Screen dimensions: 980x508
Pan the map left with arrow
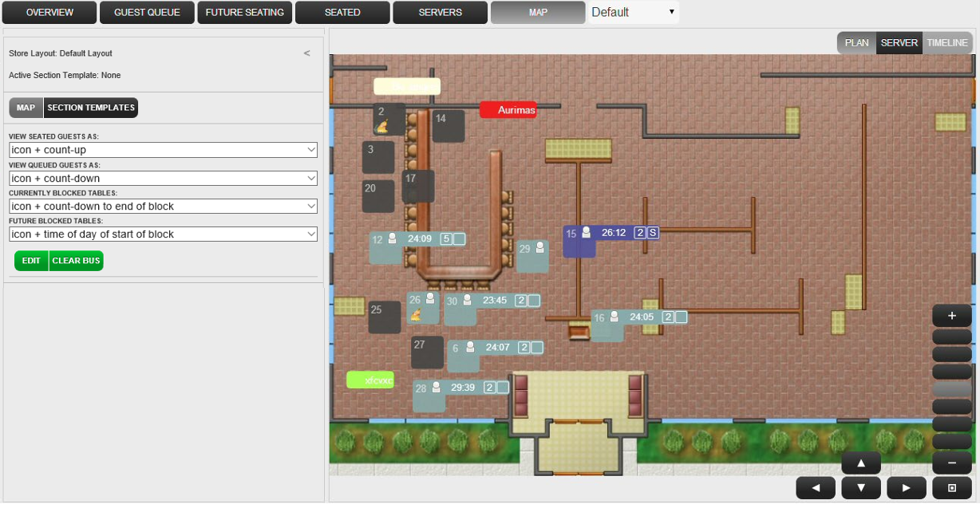point(815,488)
